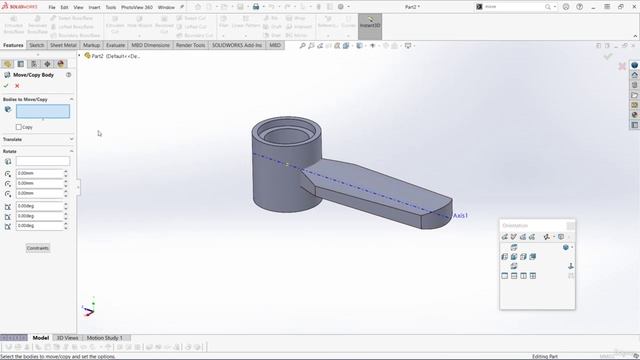Viewport: 640px width, 360px height.
Task: Confirm Move/Copy Body with green checkmark
Action: [6, 86]
